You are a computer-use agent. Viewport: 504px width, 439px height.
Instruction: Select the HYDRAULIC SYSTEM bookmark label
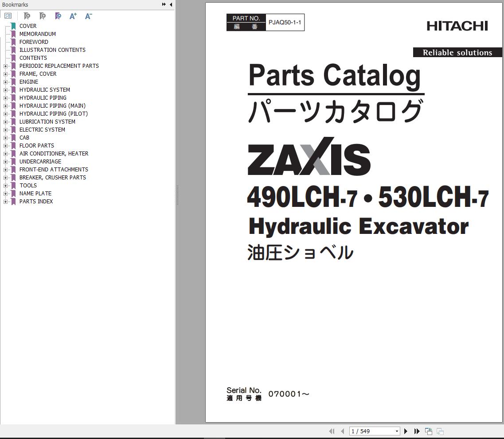click(x=45, y=90)
